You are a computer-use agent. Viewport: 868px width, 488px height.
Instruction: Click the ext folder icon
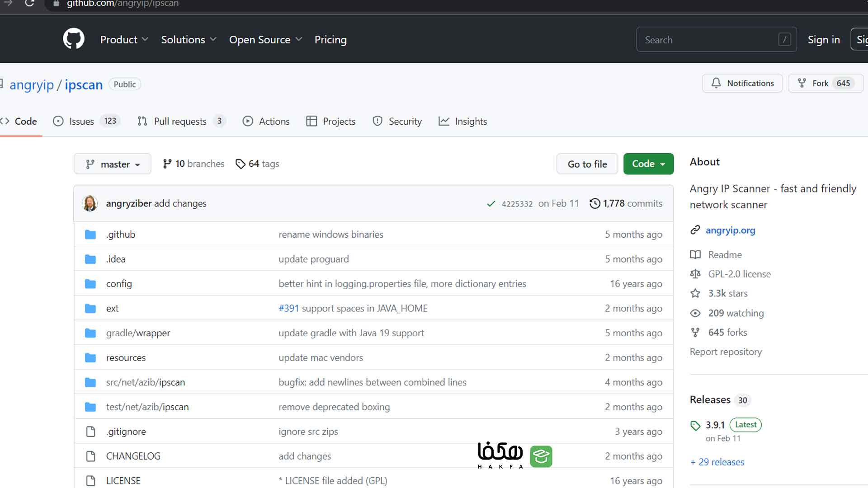pos(90,308)
